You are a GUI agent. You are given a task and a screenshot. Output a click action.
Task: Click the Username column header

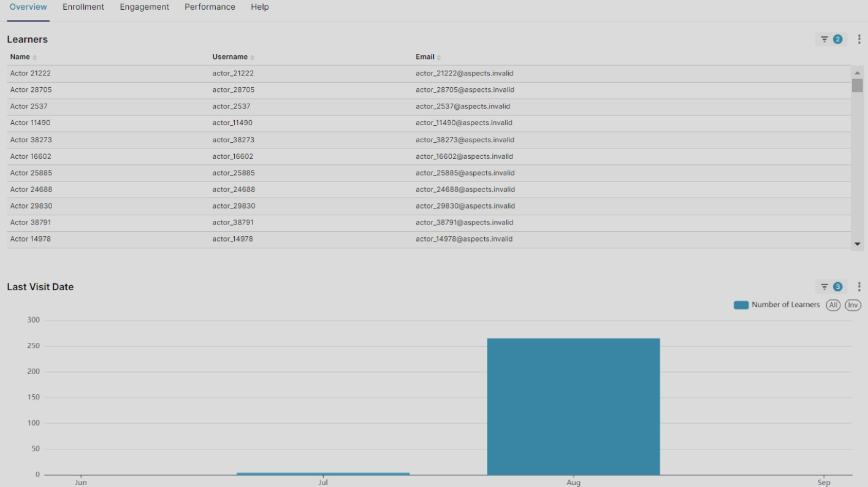pos(230,57)
